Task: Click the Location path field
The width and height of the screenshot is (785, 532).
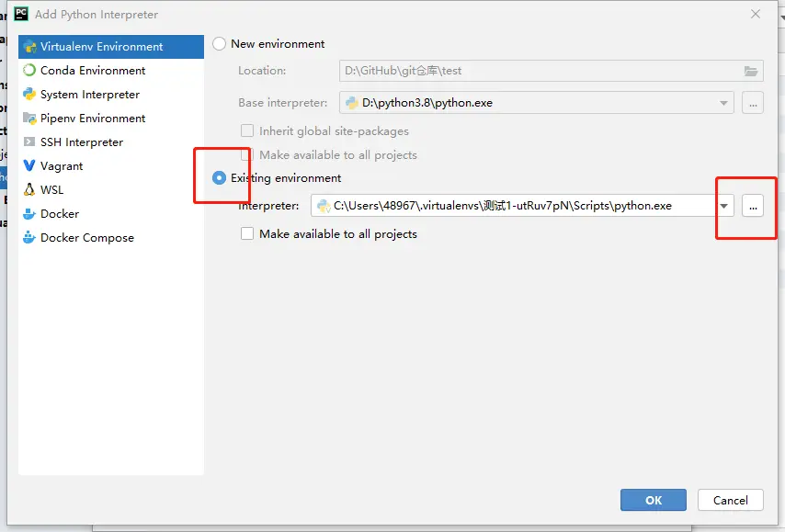Action: 552,71
